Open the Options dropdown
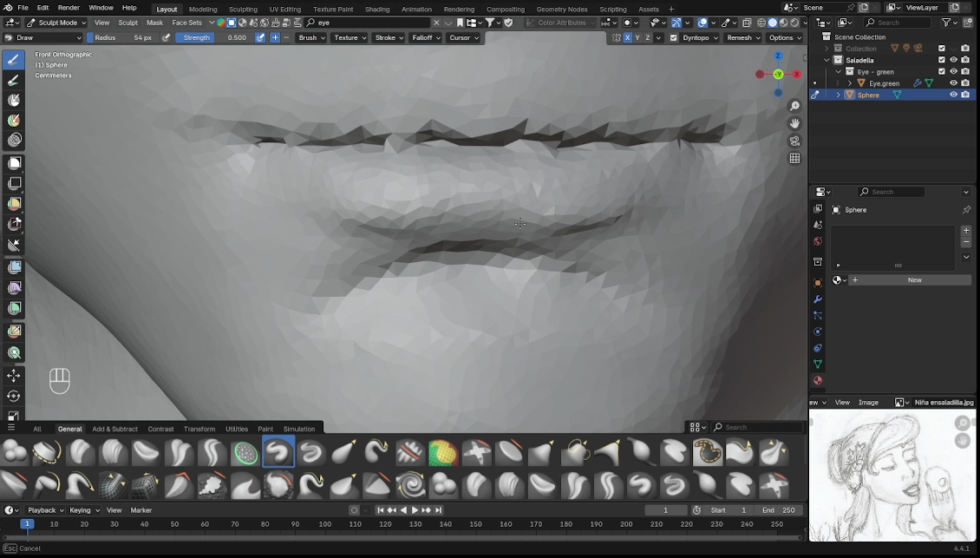This screenshot has height=558, width=980. pyautogui.click(x=784, y=37)
